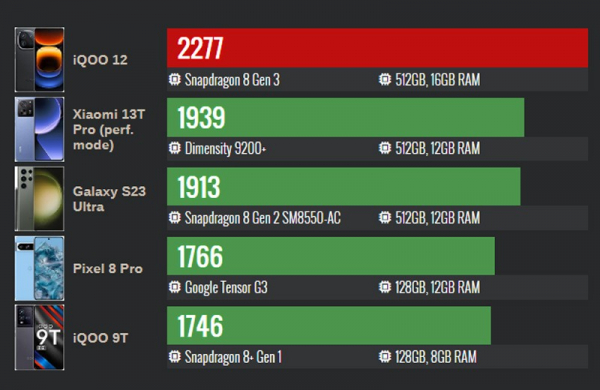Open the iQOO 12 phone thumbnail

click(x=39, y=59)
